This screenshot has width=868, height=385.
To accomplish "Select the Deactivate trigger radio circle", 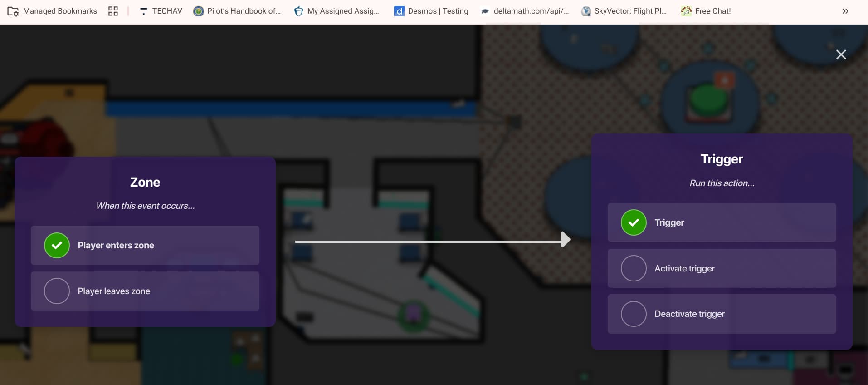I will coord(634,314).
